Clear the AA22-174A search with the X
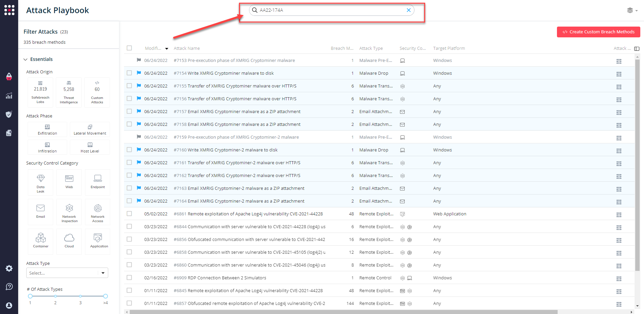Screen dimensions: 644x314 click(408, 10)
